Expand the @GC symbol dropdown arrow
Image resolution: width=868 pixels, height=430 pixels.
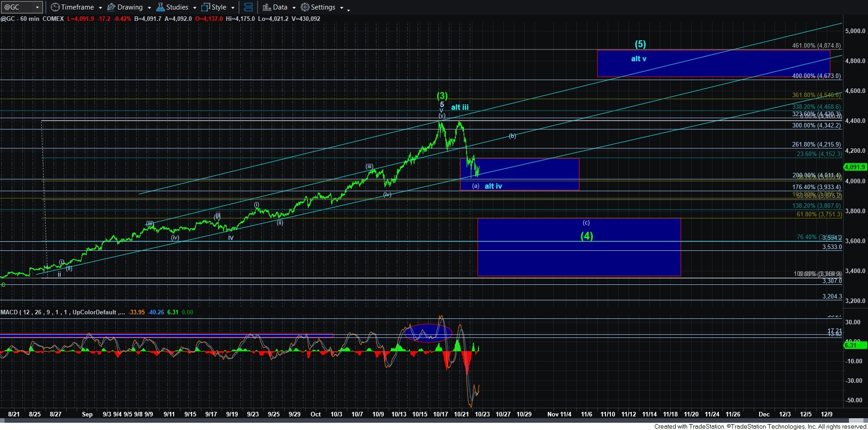38,7
